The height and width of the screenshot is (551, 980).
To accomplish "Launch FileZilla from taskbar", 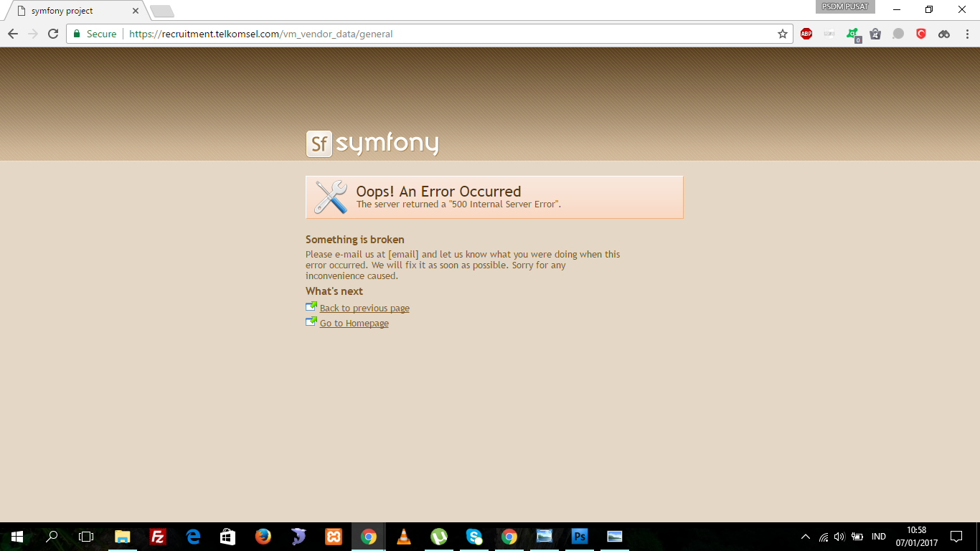I will (158, 537).
